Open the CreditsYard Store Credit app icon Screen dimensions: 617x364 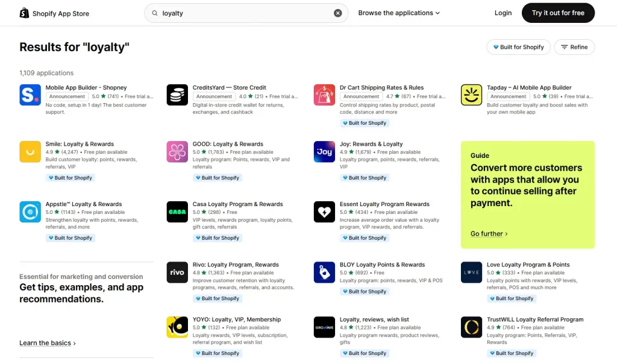177,95
